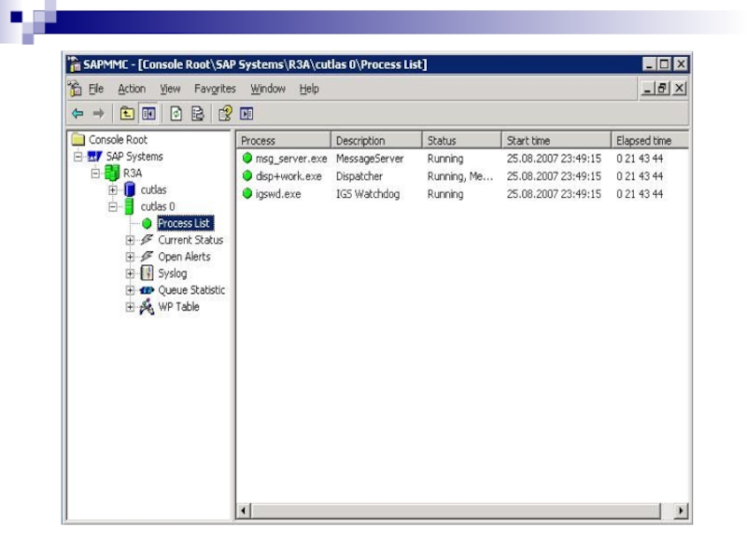Select the disp+work.exe process row

tap(462, 175)
